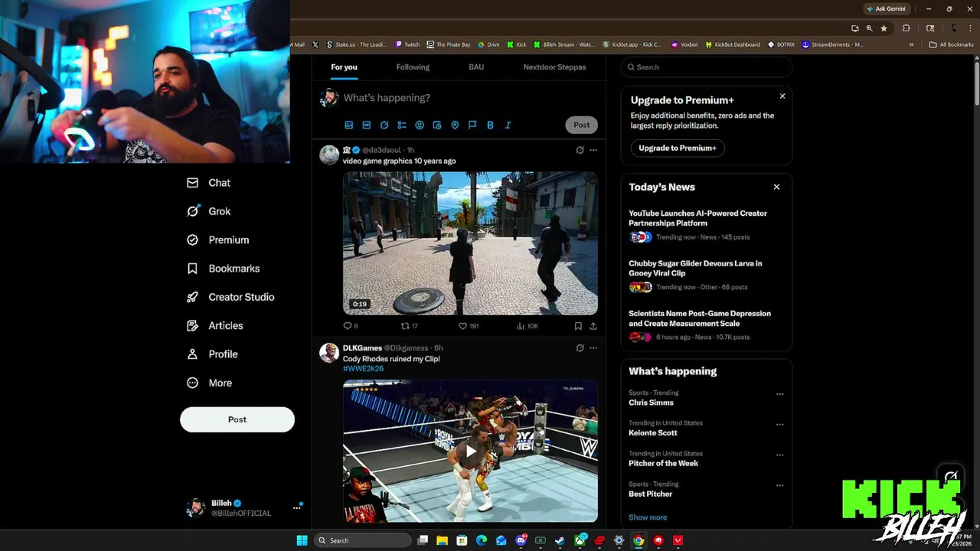Play the Cody Rhodes wrestling video
The width and height of the screenshot is (980, 551).
pos(470,451)
